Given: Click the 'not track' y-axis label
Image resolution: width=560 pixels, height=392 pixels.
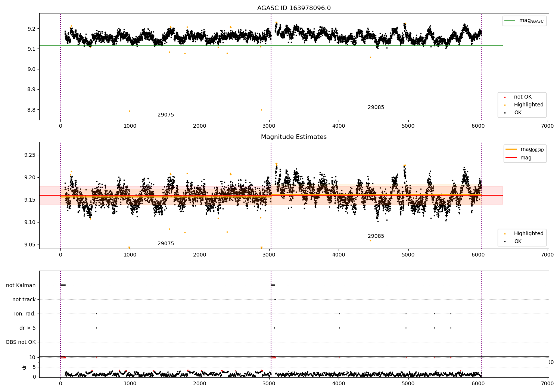Looking at the screenshot, I should point(24,299).
